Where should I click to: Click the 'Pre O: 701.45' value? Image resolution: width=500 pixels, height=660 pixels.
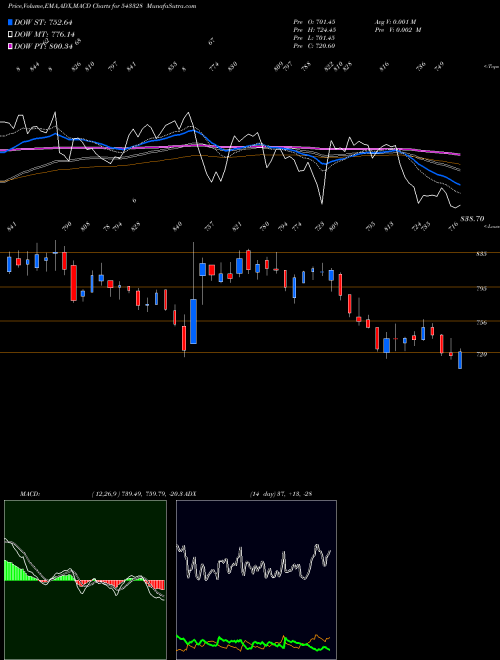tap(314, 22)
